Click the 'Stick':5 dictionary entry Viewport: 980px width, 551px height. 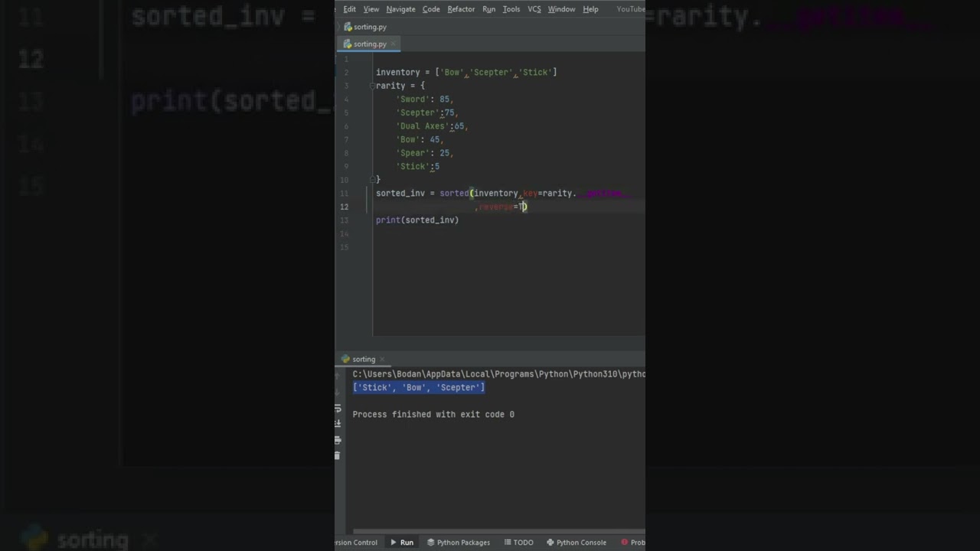[x=418, y=166]
